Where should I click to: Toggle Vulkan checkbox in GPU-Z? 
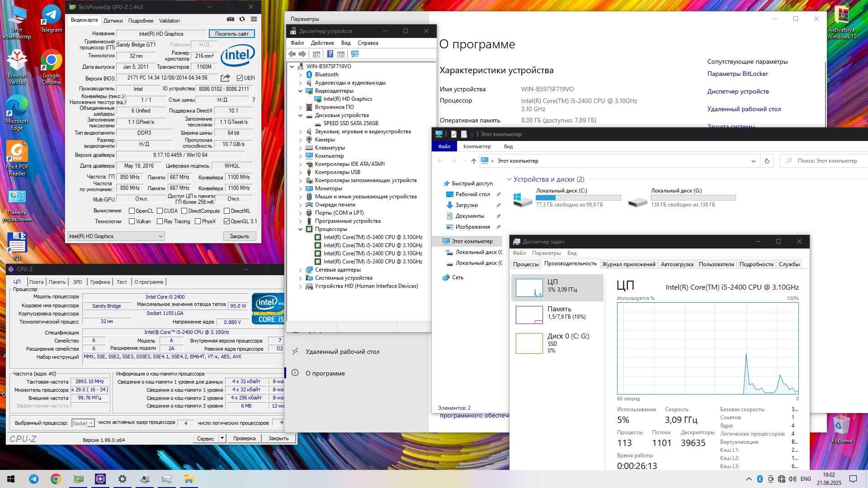tap(132, 221)
